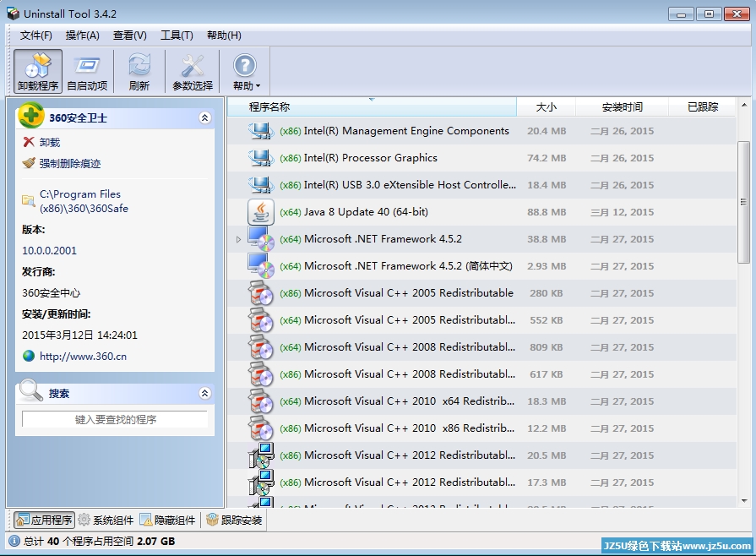
Task: Open the C:\Program Files (x86)\360\360Safe path
Action: [x=84, y=201]
